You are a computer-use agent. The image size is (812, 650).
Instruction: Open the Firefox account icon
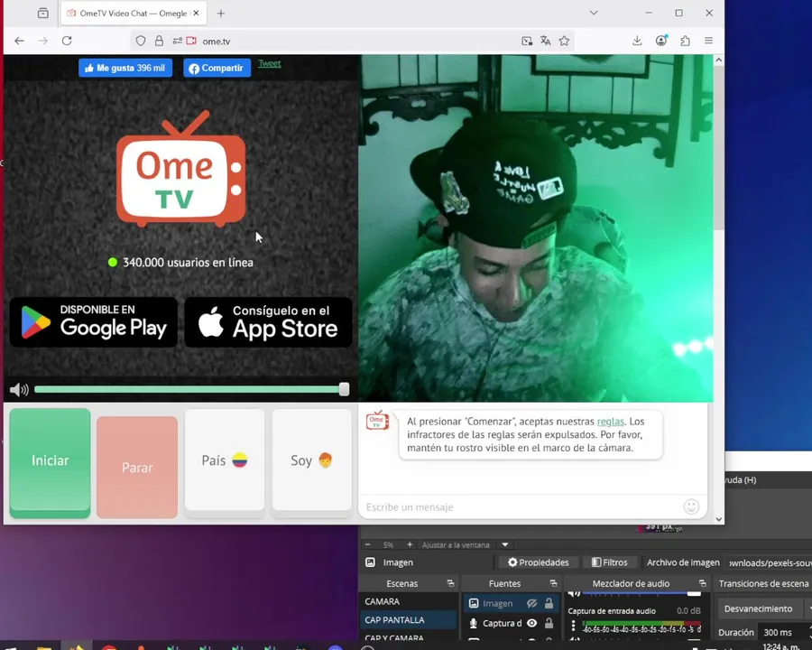click(661, 41)
